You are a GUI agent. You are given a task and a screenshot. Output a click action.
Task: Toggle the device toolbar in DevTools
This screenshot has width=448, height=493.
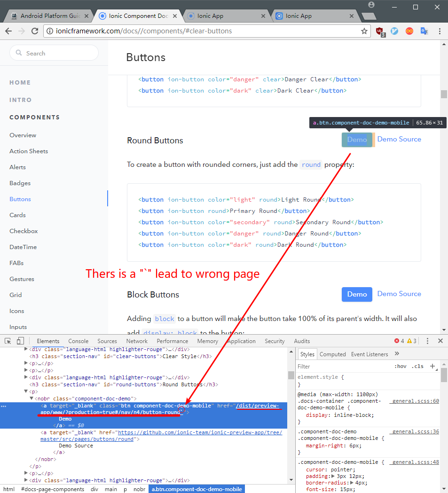tap(19, 340)
